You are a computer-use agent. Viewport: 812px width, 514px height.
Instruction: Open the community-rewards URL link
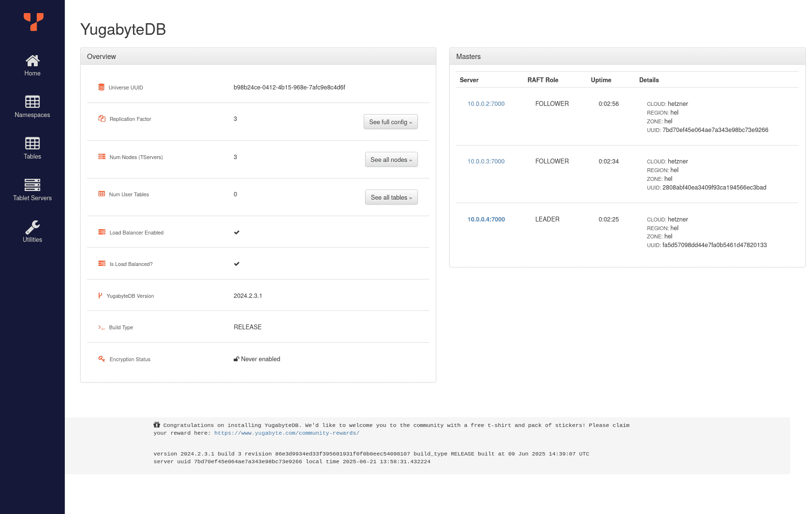point(287,433)
